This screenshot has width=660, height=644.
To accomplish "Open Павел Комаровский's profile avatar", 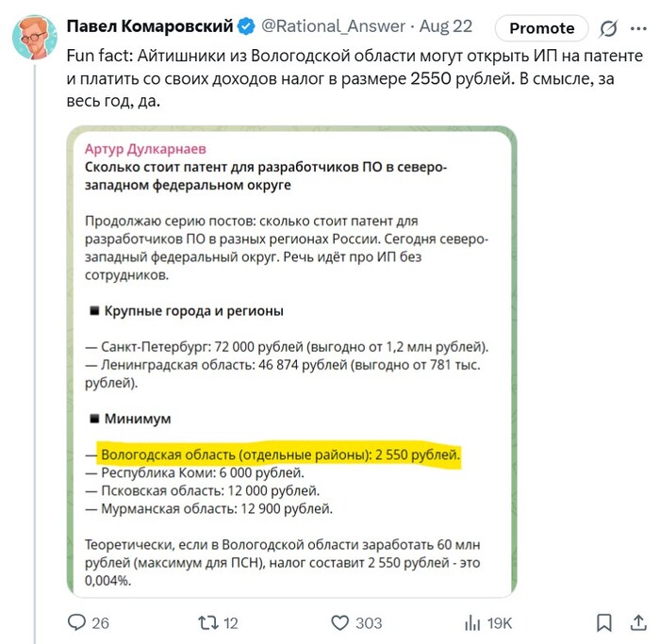I will (x=34, y=36).
